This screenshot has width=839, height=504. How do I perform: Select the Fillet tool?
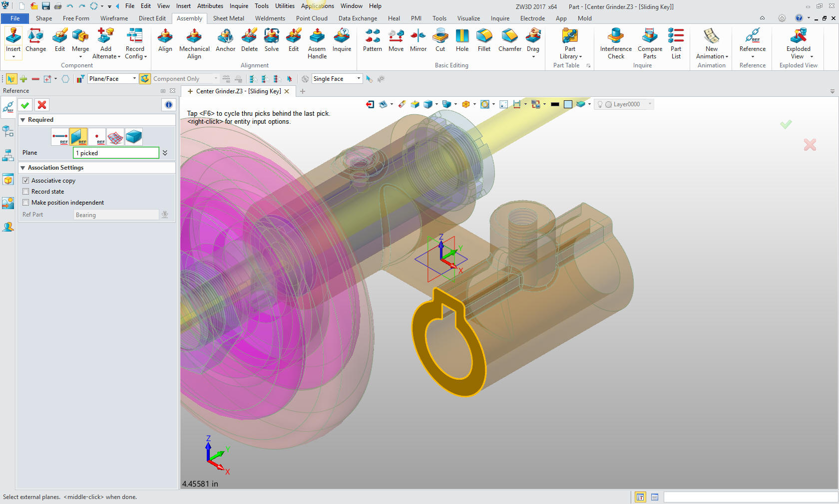click(484, 40)
